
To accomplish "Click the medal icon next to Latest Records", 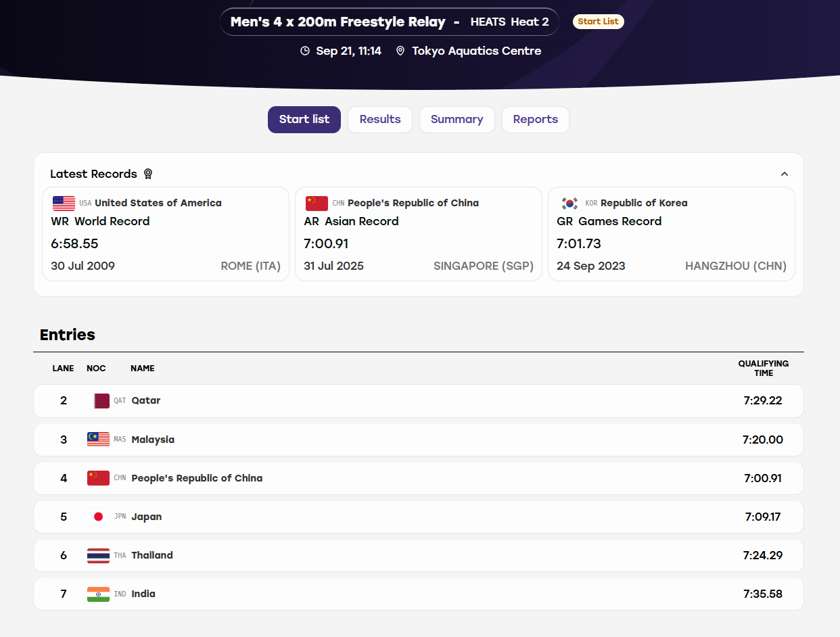I will (x=148, y=174).
